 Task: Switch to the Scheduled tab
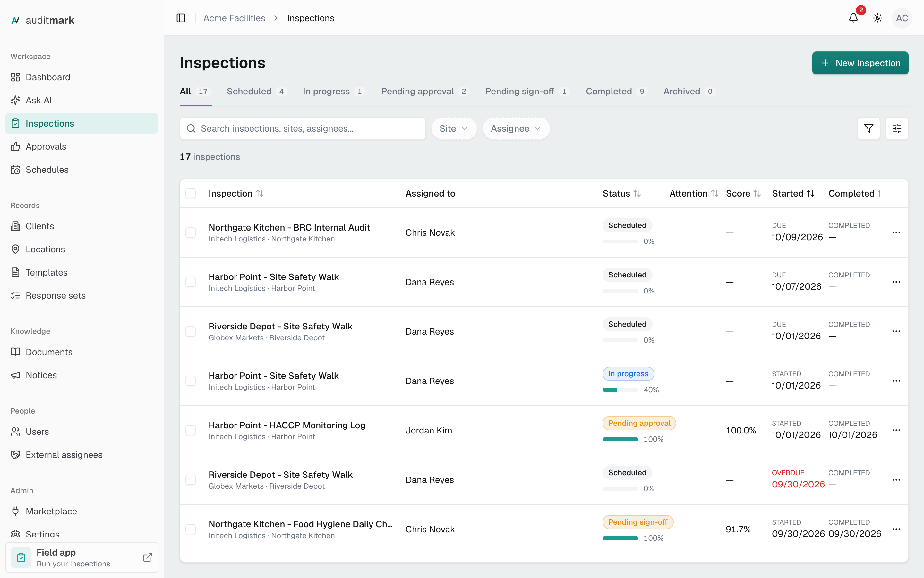click(x=257, y=92)
